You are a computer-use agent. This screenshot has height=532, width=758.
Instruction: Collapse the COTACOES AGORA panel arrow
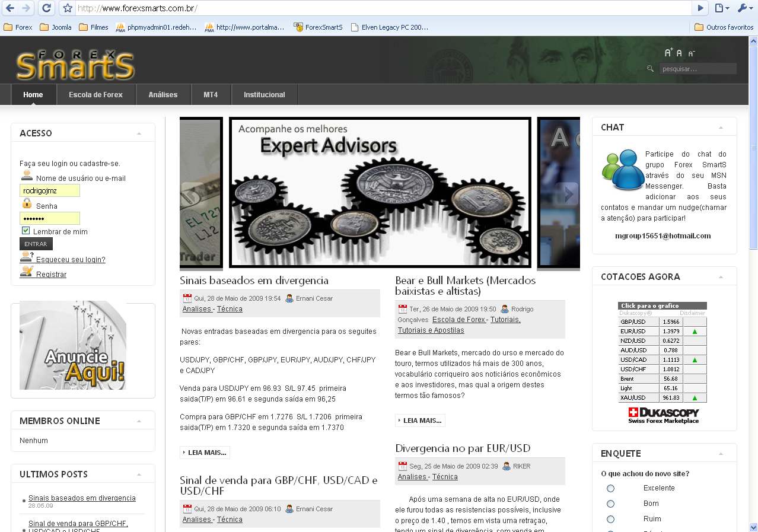click(721, 277)
